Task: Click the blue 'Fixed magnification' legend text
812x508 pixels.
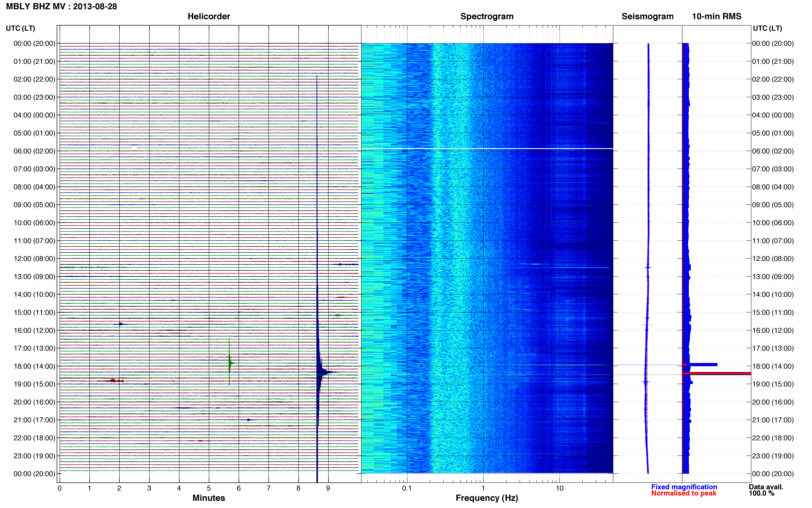Action: (684, 487)
